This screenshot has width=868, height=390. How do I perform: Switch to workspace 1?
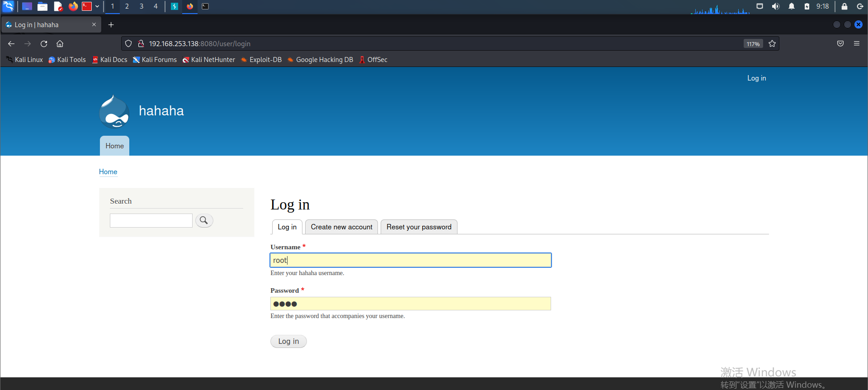(x=113, y=6)
